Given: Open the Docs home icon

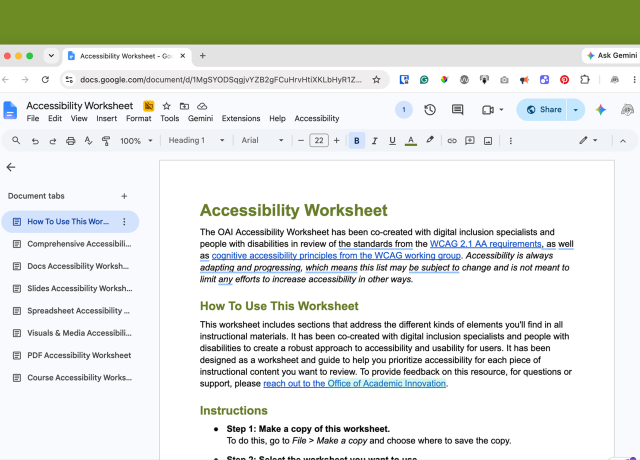Looking at the screenshot, I should pos(10,111).
